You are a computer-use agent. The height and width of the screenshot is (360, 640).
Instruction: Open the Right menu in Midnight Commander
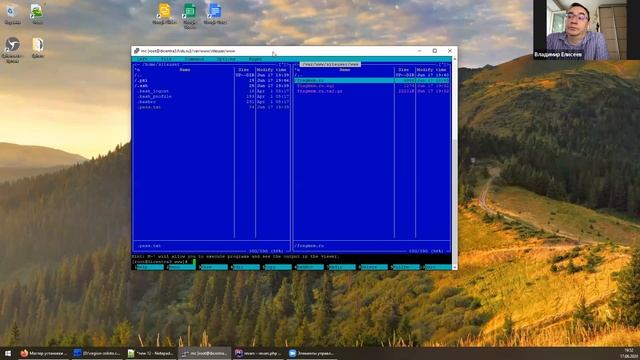pyautogui.click(x=256, y=59)
